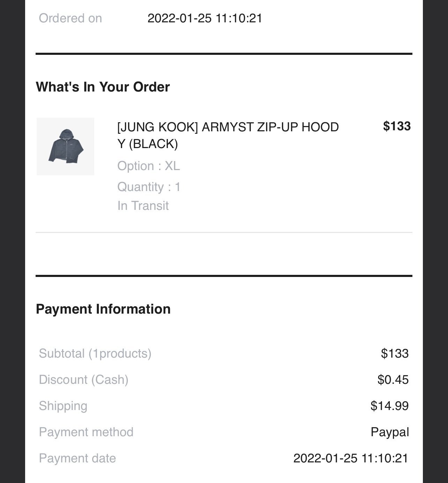Viewport: 448px width, 483px height.
Task: Open the JUNG KOOK ARMYST ZIP-UP HOODY title
Action: (x=228, y=135)
